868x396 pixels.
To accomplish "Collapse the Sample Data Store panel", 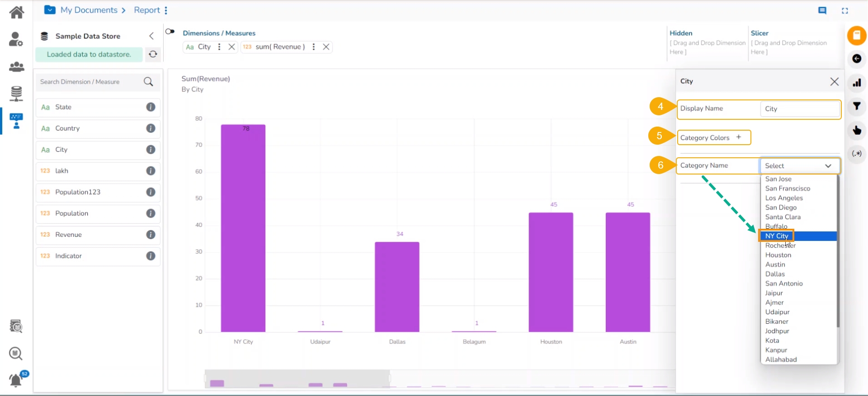I will point(151,36).
